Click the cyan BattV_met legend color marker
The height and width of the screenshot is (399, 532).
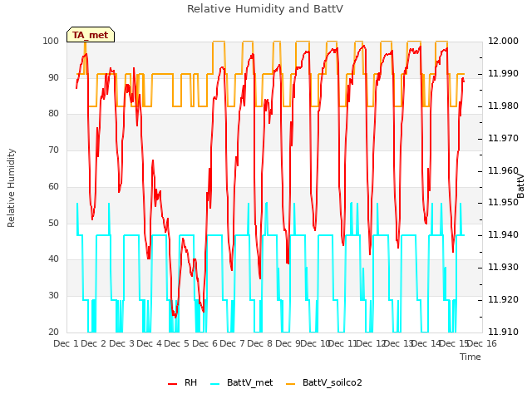tap(214, 384)
